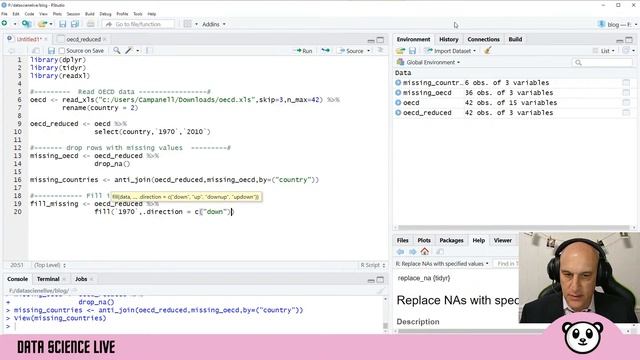Image resolution: width=640 pixels, height=360 pixels.
Task: Click the code tools magic wand icon
Action: pos(129,51)
